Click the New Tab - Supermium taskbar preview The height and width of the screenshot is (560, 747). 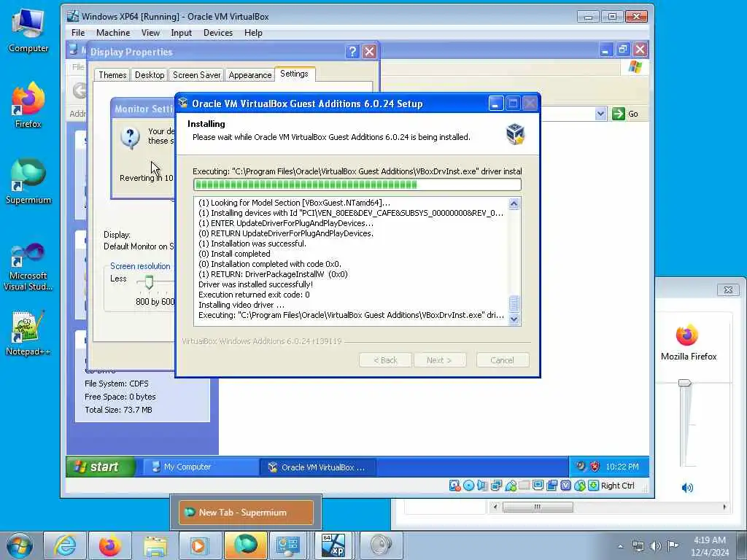(x=245, y=513)
